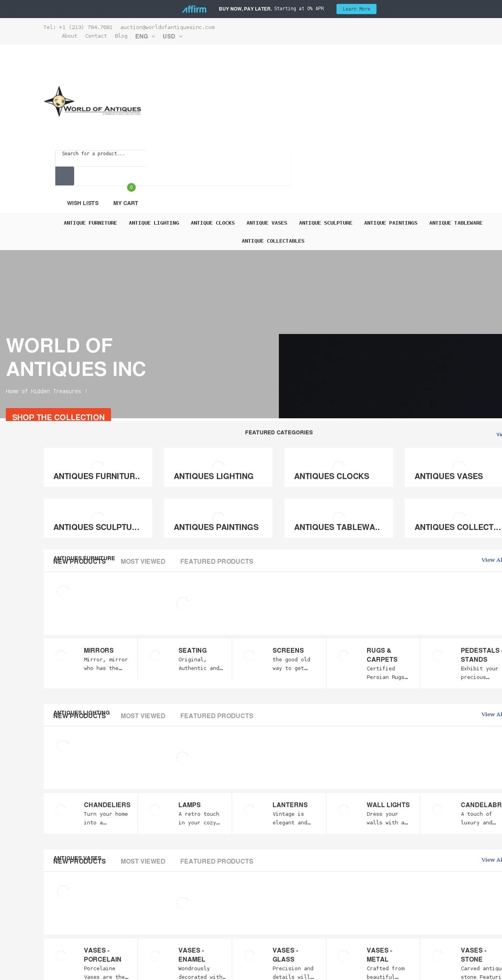
Task: Open the USD currency dropdown
Action: click(173, 37)
